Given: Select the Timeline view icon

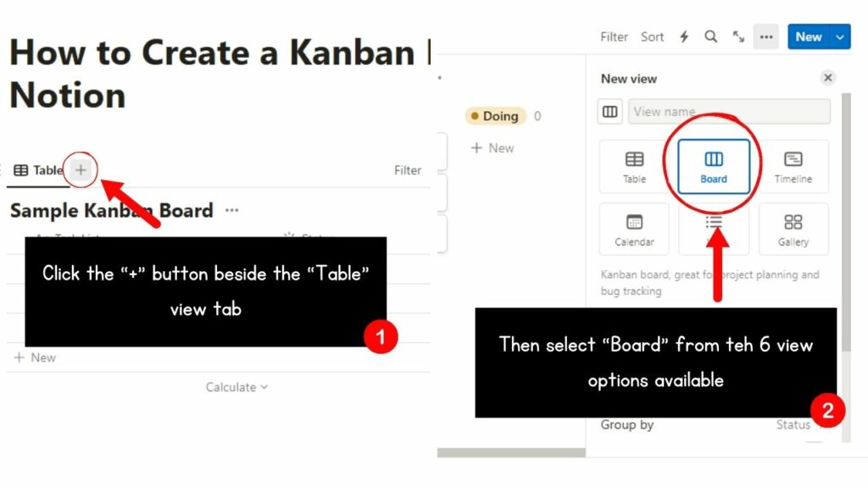Looking at the screenshot, I should [793, 165].
